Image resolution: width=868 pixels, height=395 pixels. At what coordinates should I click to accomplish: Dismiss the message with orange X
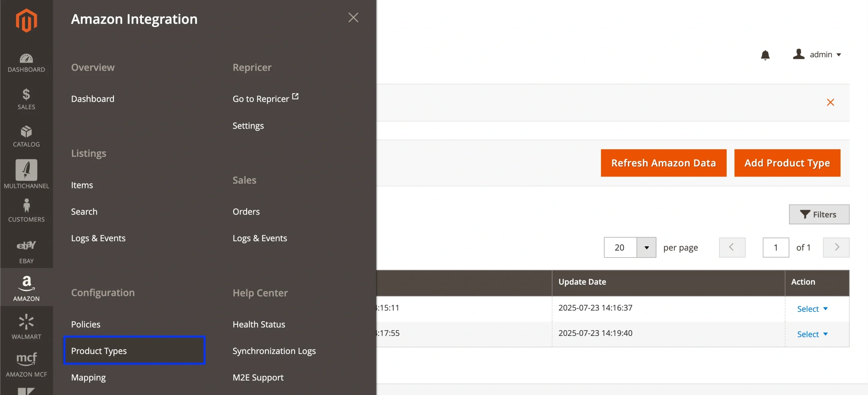point(830,102)
